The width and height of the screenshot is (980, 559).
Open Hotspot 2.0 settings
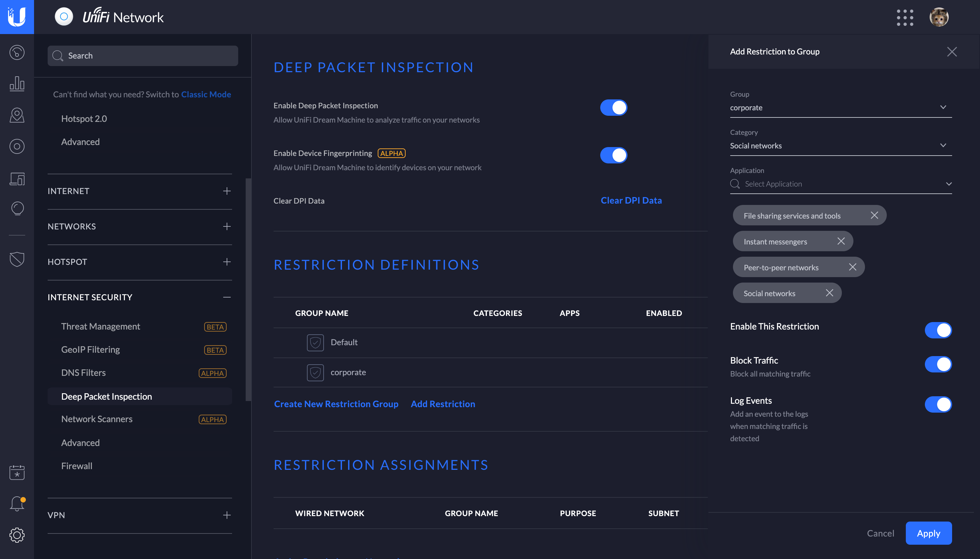click(x=84, y=118)
